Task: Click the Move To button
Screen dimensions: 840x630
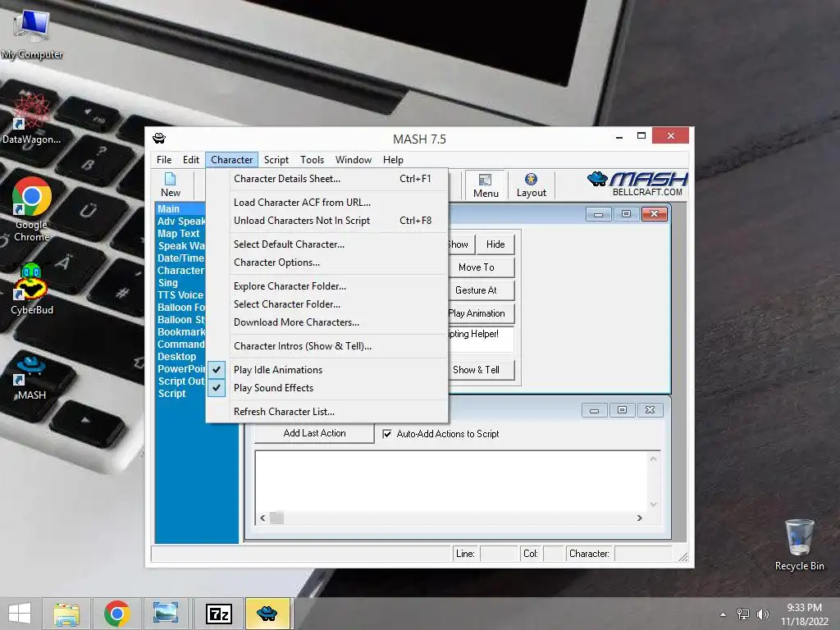Action: click(x=481, y=267)
